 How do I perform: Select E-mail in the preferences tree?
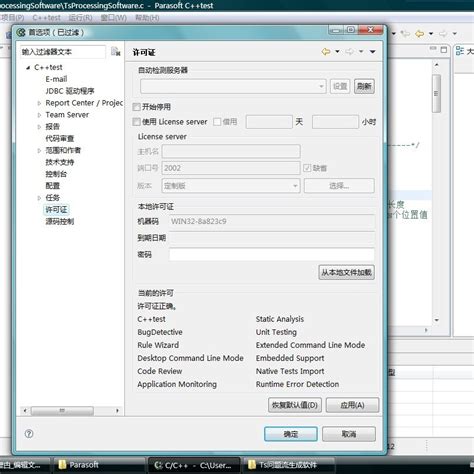(56, 79)
